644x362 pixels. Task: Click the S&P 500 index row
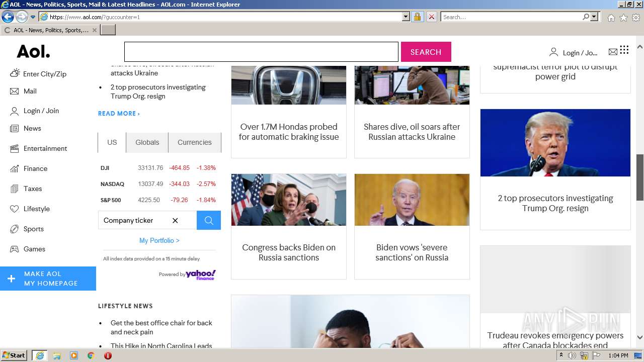click(x=158, y=200)
